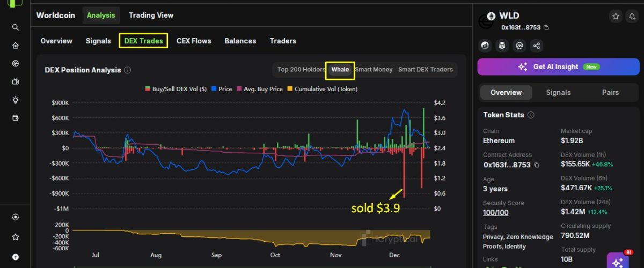Select the Top 200 Holders filter
Viewport: 644px width, 268px height.
[x=301, y=70]
